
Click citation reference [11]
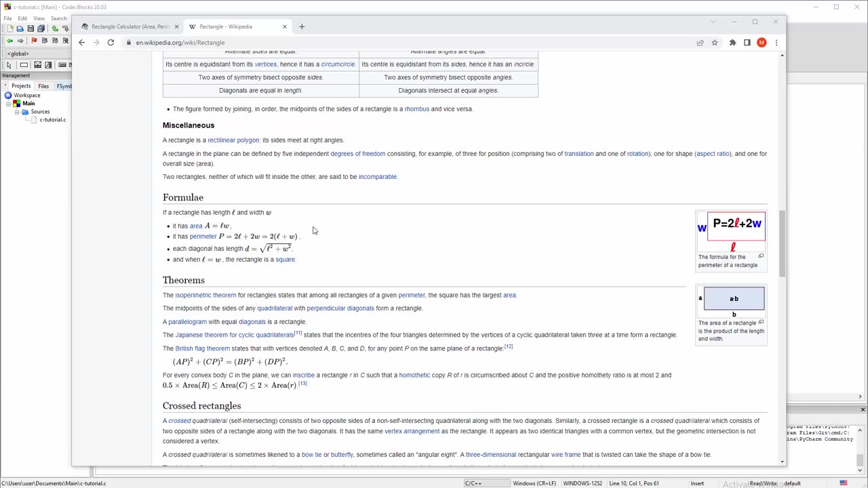(x=298, y=333)
